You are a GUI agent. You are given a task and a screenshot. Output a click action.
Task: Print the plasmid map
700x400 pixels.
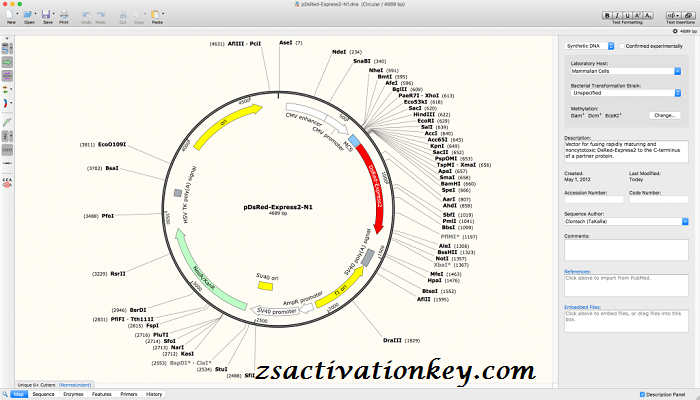[64, 15]
